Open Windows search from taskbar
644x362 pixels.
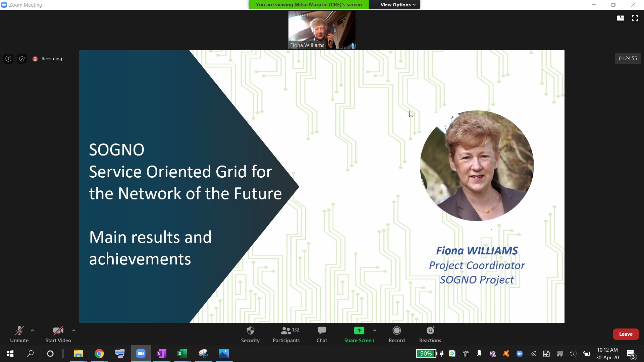pyautogui.click(x=30, y=354)
